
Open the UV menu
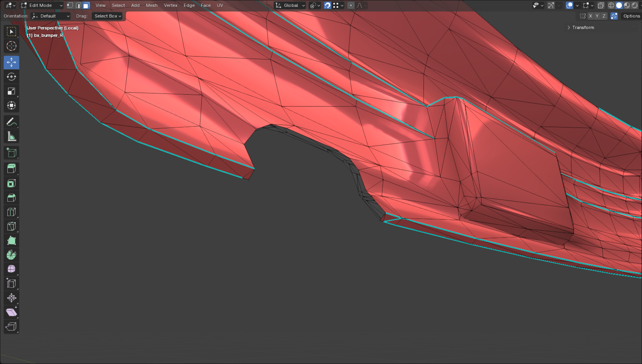(220, 5)
